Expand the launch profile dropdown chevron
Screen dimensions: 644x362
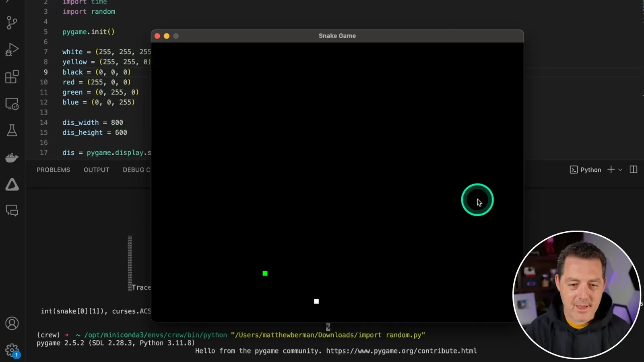pos(620,170)
